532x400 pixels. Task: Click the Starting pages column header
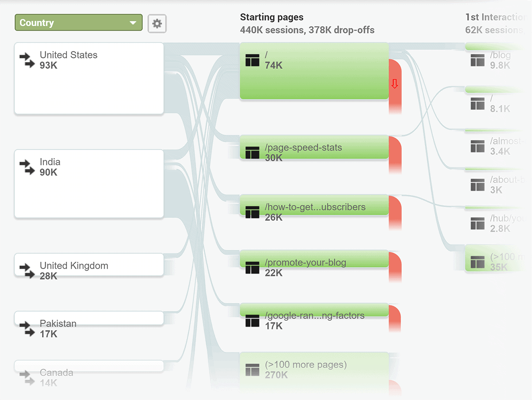coord(272,17)
